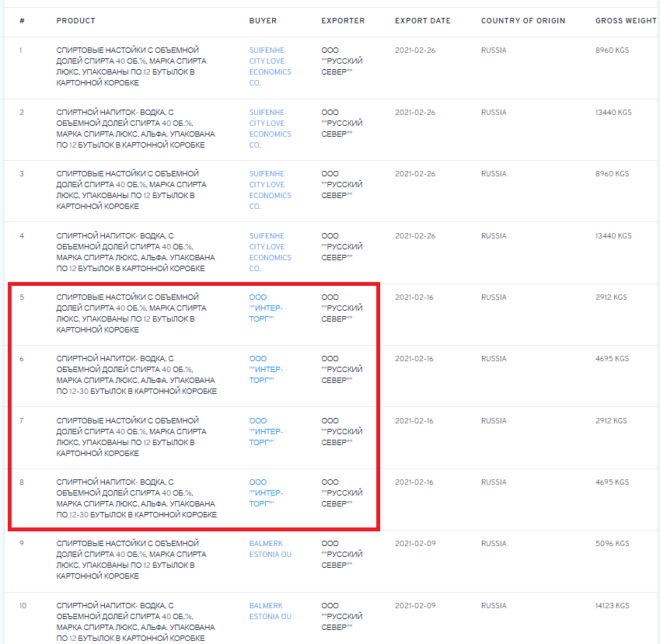Image resolution: width=660 pixels, height=644 pixels.
Task: Open the ИНТЕР-ТОРГ buyer link in row 8
Action: click(x=266, y=493)
